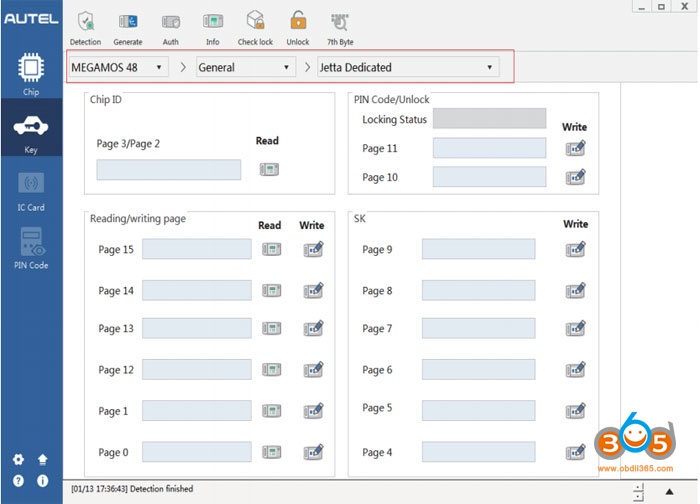This screenshot has height=504, width=700.
Task: Write Page 12 data
Action: tap(313, 369)
